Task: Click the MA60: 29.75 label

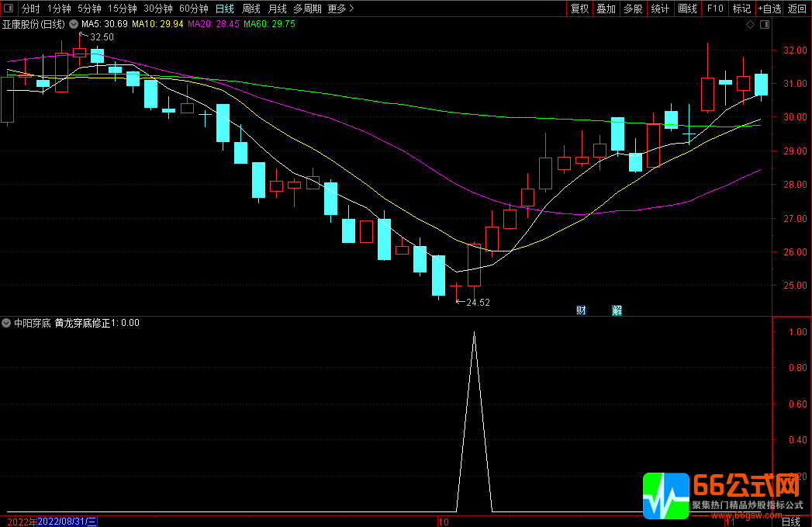Action: click(269, 24)
